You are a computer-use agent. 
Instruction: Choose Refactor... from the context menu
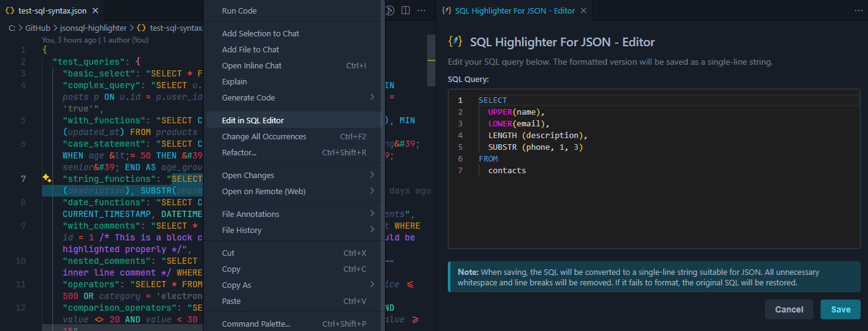click(x=293, y=152)
